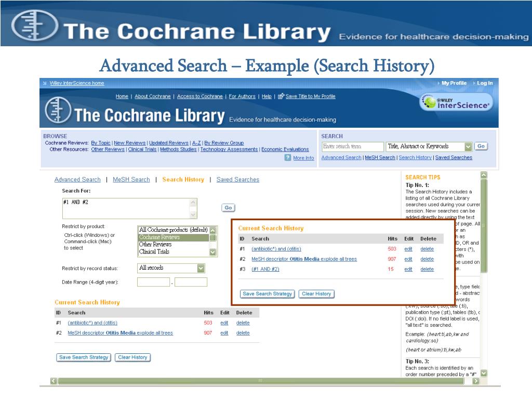Open the Wiley InterScience logo badge

pos(456,102)
